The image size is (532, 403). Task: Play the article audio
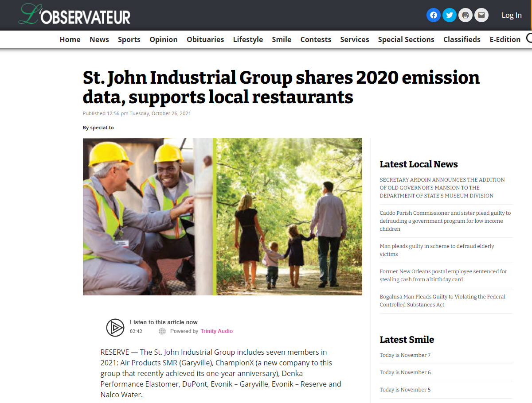(115, 328)
